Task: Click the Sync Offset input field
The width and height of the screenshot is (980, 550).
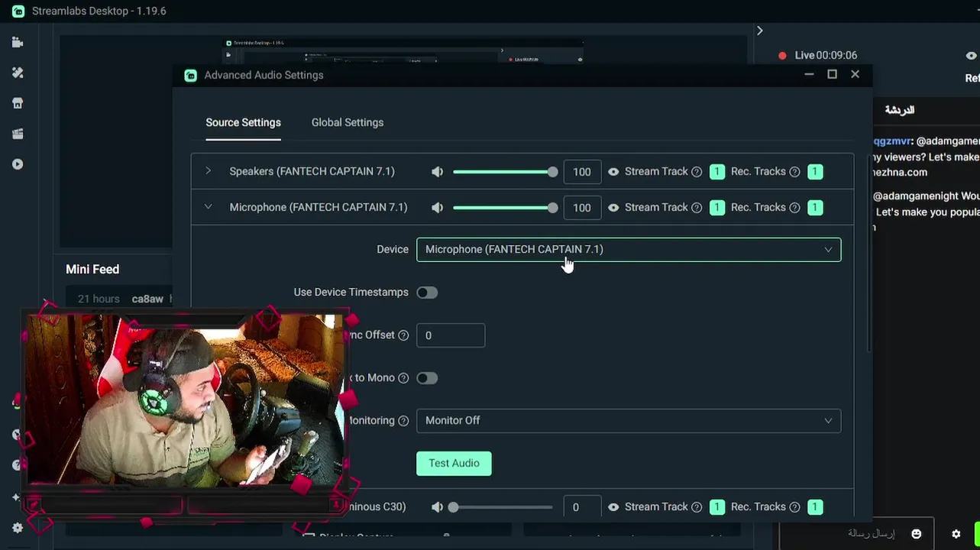Action: [451, 335]
